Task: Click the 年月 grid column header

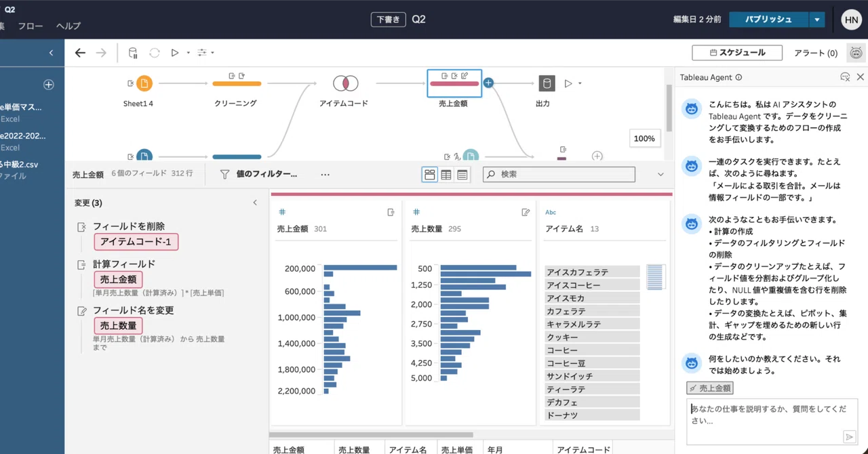Action: click(x=495, y=449)
